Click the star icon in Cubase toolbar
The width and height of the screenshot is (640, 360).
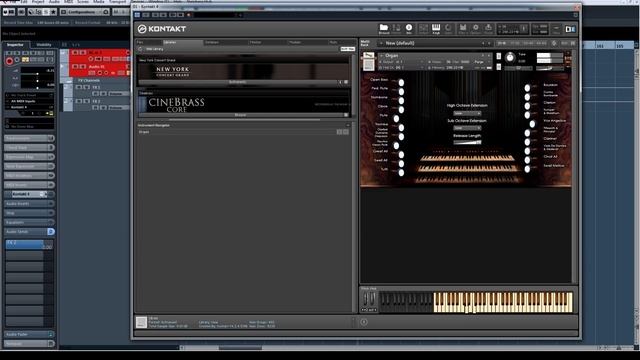coord(53,12)
